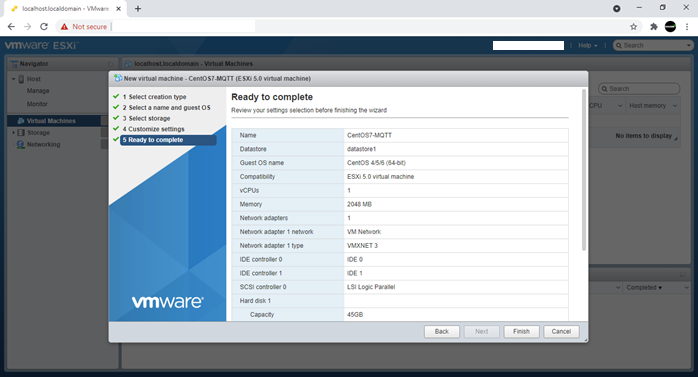Open the Help dropdown menu
This screenshot has height=377, width=698.
pyautogui.click(x=588, y=45)
